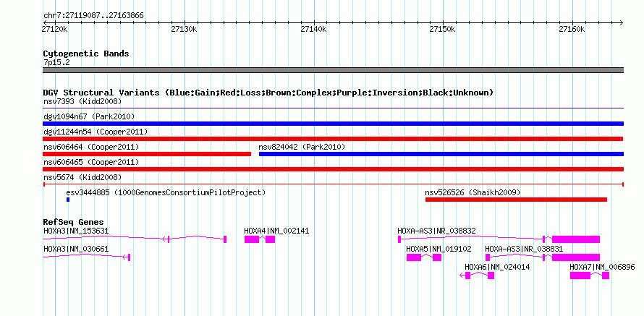Viewport: 644px width, 316px height.
Task: Click the nsv5674 (Kidd2008) thin red line
Action: (x=333, y=184)
